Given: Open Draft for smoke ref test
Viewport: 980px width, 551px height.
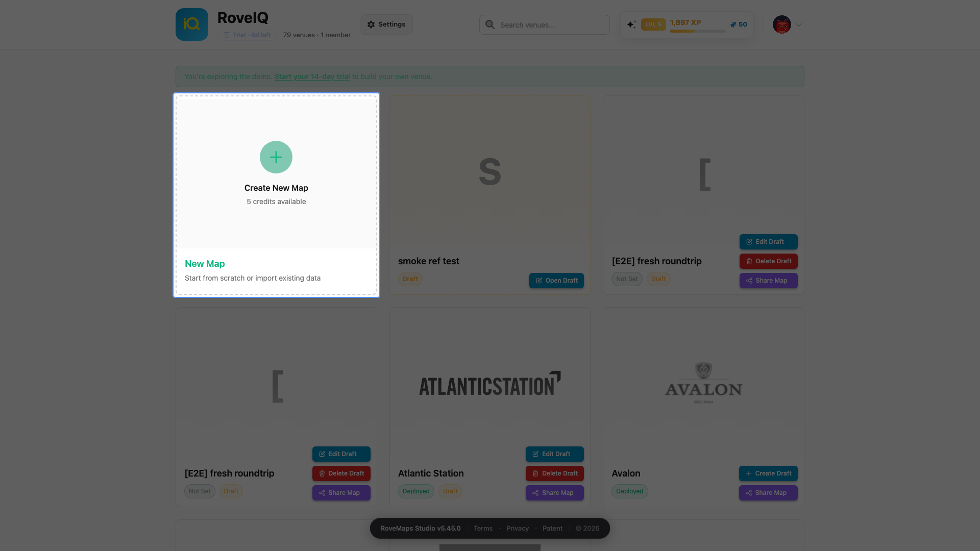Looking at the screenshot, I should click(556, 281).
